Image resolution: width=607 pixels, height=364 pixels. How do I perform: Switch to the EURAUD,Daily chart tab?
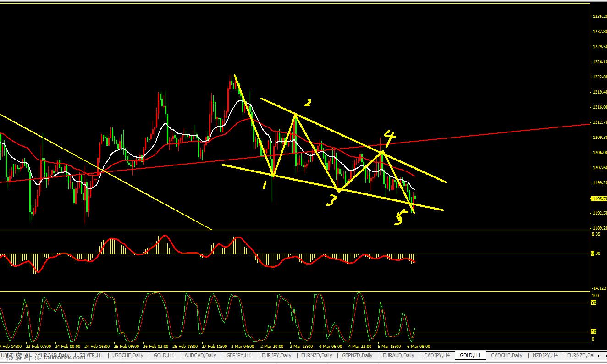(398, 355)
